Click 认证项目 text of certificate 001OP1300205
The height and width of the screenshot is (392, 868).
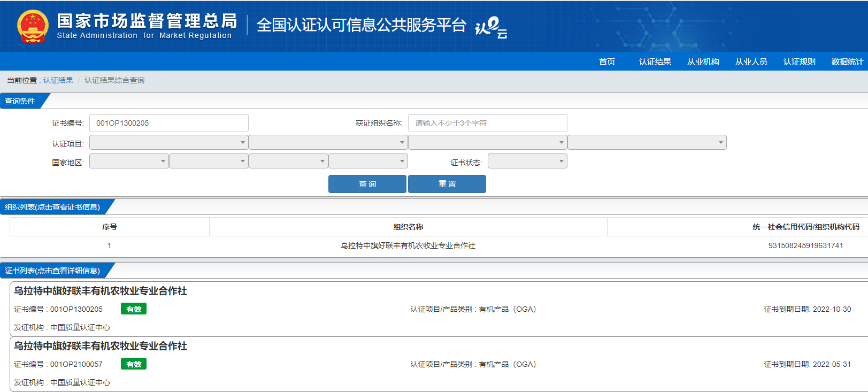click(x=473, y=309)
